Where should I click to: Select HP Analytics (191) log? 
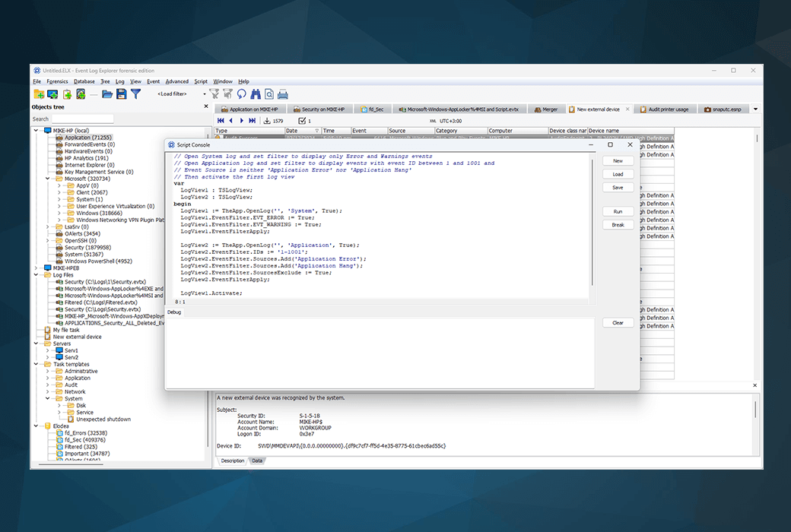coord(86,158)
